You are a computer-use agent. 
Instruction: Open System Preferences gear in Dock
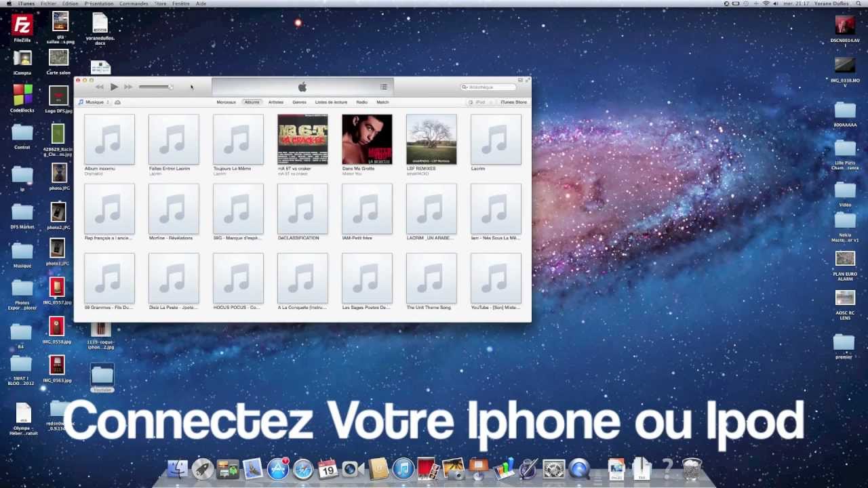tap(554, 469)
